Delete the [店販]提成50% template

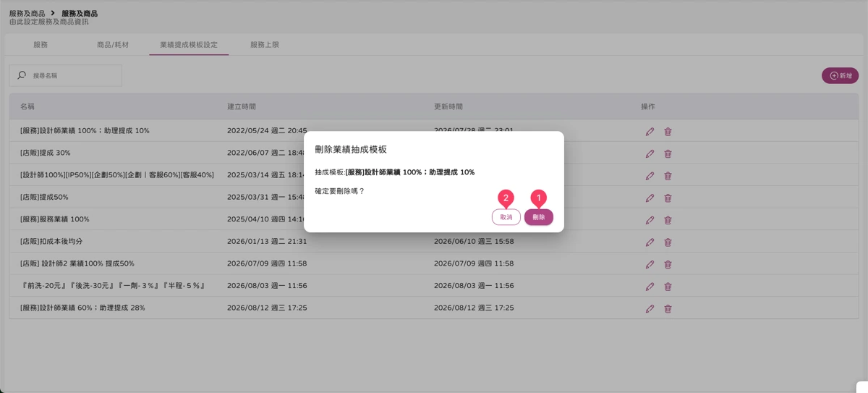[668, 198]
